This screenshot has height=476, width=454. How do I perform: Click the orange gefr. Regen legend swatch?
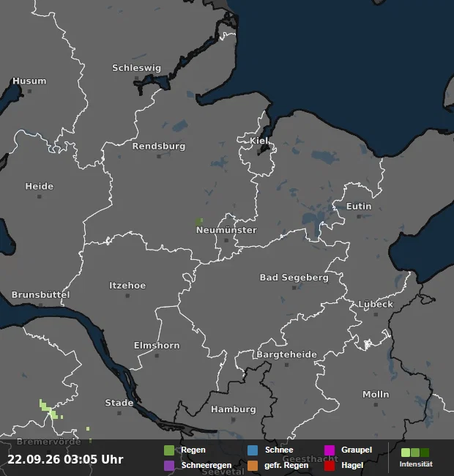[253, 466]
